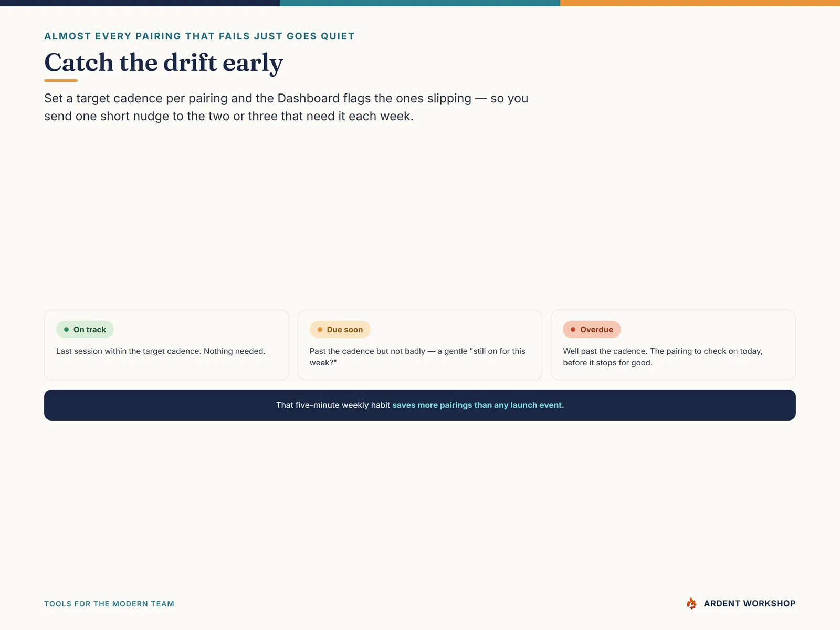Click 'Last session within the target cadence' text

pos(161,351)
